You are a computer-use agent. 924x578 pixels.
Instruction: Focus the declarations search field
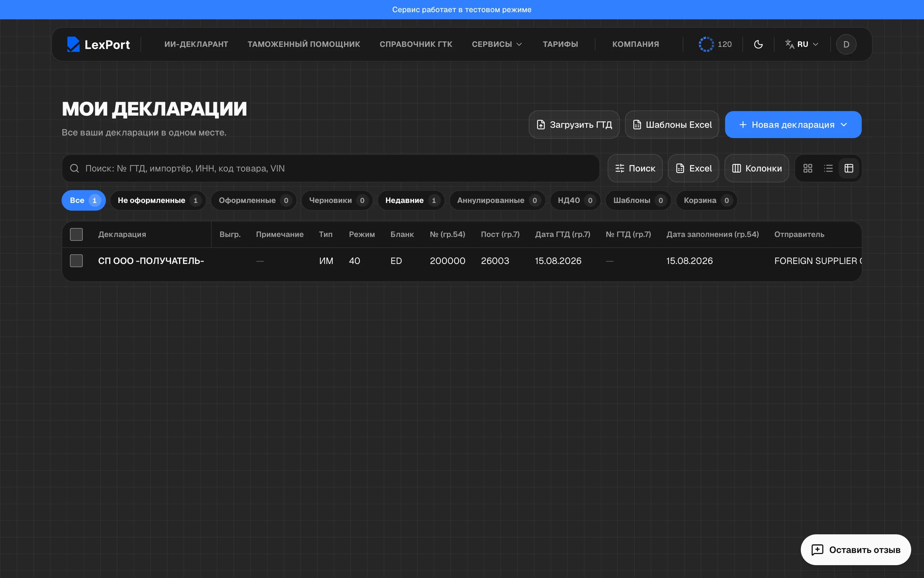pos(331,168)
